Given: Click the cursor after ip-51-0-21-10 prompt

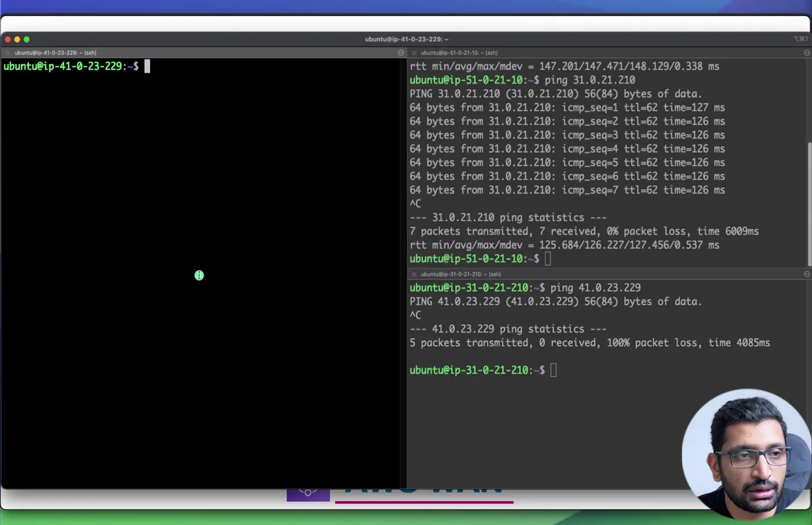Looking at the screenshot, I should [x=548, y=259].
